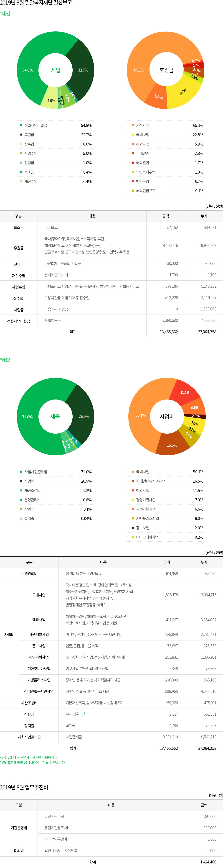This screenshot has width=223, height=868.
Task: Click the 71.0% slice in 세출 chart
Action: coord(27,417)
